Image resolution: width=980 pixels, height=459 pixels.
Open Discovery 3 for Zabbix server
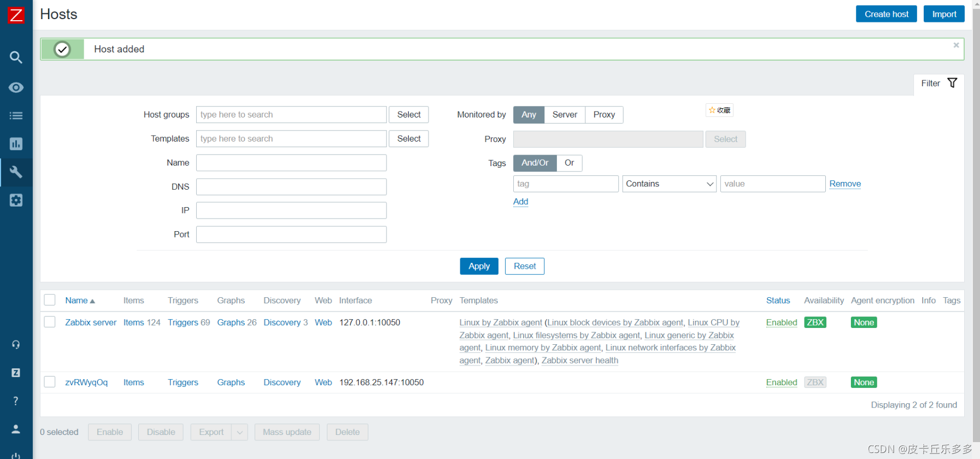pyautogui.click(x=282, y=322)
